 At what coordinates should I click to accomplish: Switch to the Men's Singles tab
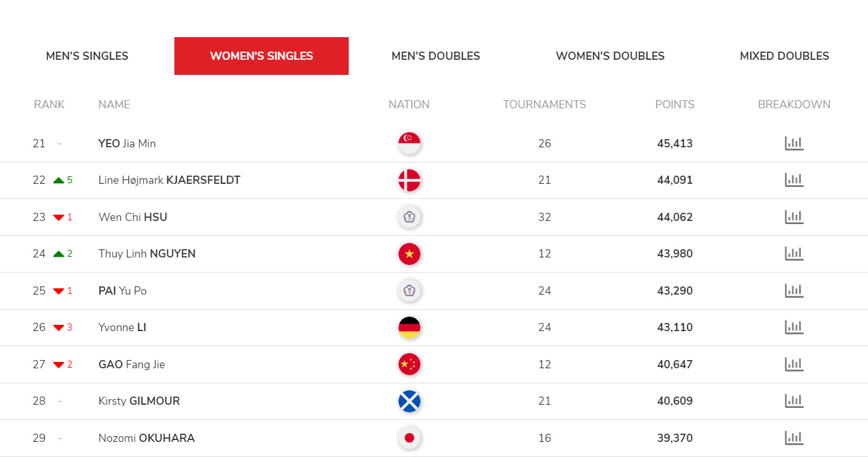point(87,56)
